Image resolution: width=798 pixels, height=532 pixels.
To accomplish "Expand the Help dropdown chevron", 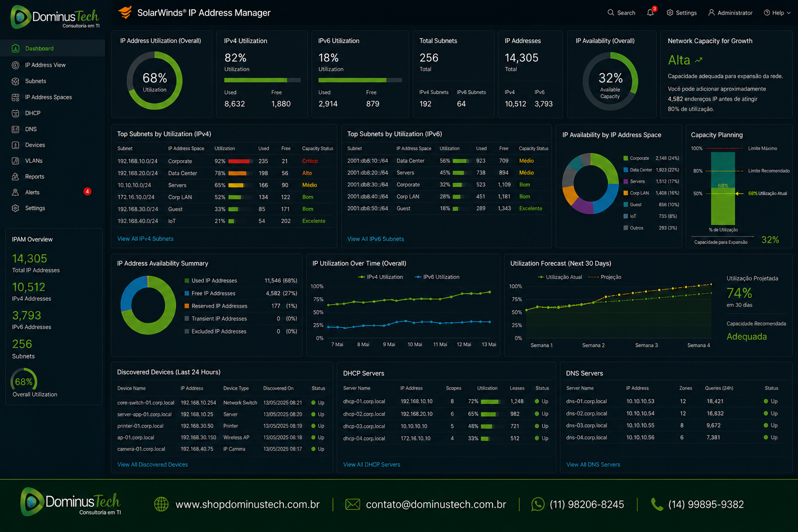I will [x=789, y=13].
